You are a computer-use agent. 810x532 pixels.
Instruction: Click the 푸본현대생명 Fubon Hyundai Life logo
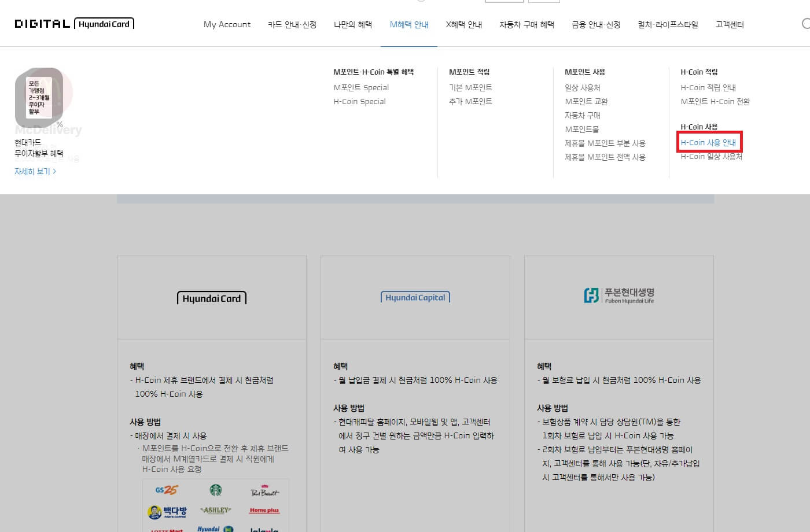click(x=619, y=295)
